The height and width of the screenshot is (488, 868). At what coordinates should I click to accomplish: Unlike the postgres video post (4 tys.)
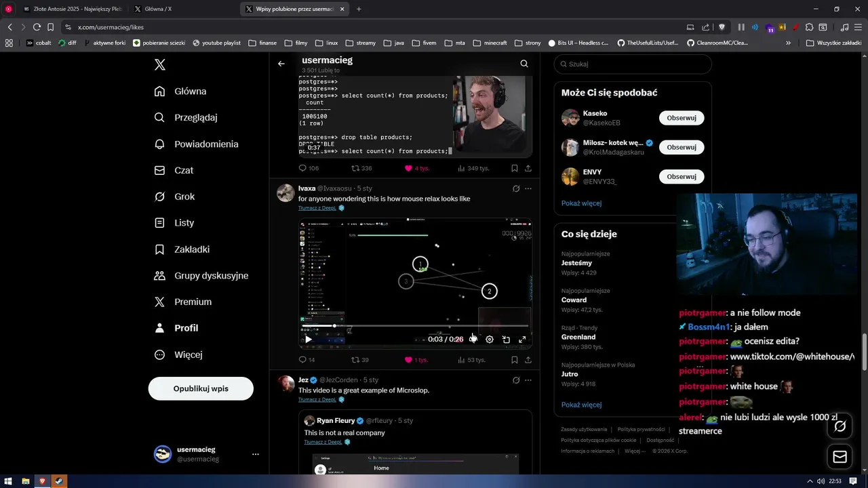tap(416, 168)
